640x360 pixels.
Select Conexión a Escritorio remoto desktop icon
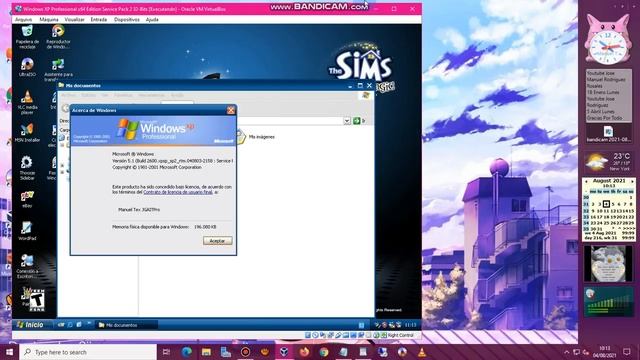pos(27,266)
